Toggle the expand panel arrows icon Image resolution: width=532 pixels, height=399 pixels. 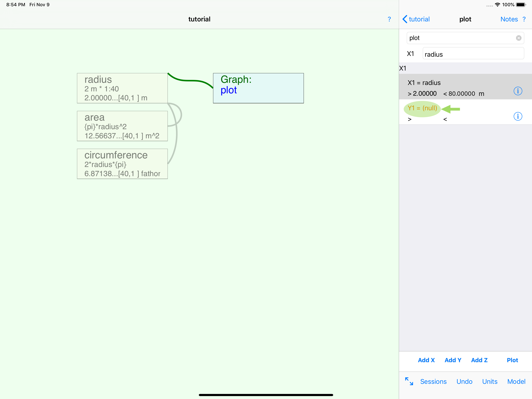click(x=409, y=381)
